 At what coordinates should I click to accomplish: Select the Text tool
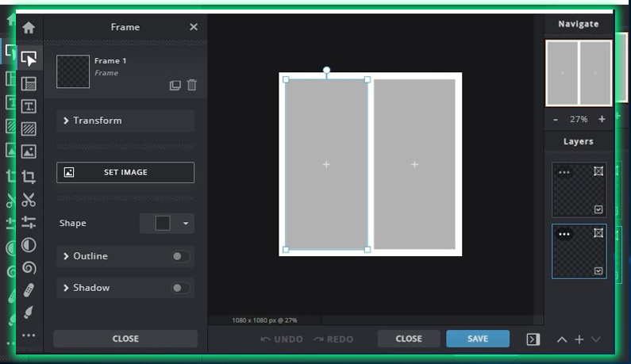[x=29, y=106]
